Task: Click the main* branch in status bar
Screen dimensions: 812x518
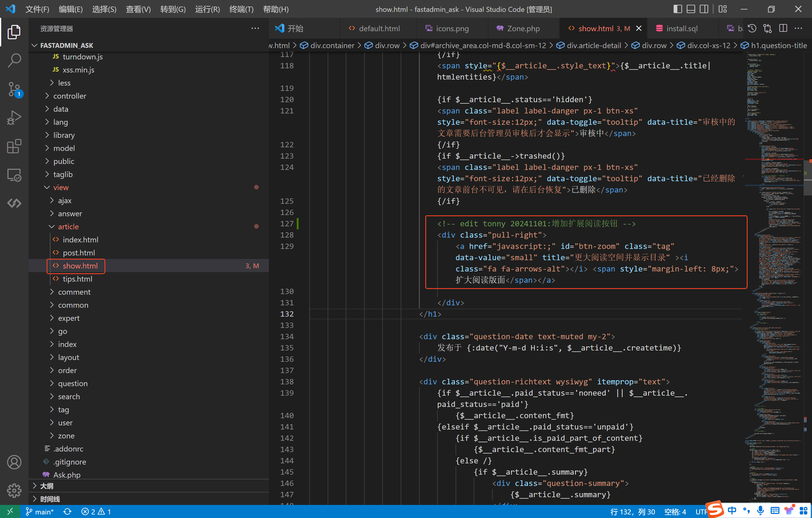Action: tap(40, 511)
